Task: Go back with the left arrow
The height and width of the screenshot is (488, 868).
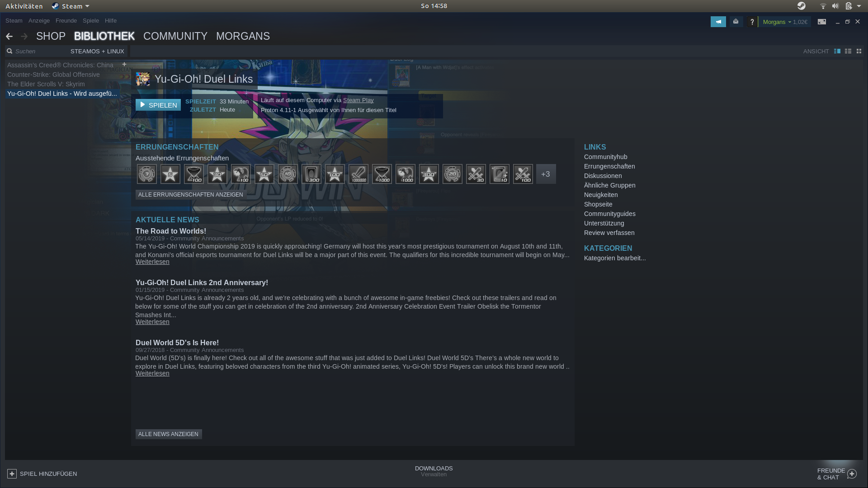Action: pos(9,36)
